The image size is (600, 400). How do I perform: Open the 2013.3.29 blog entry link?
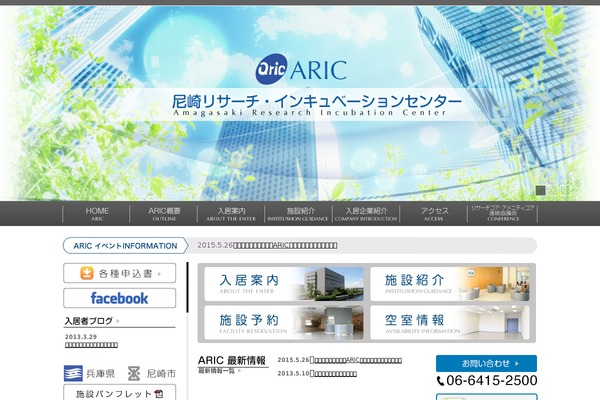point(91,345)
